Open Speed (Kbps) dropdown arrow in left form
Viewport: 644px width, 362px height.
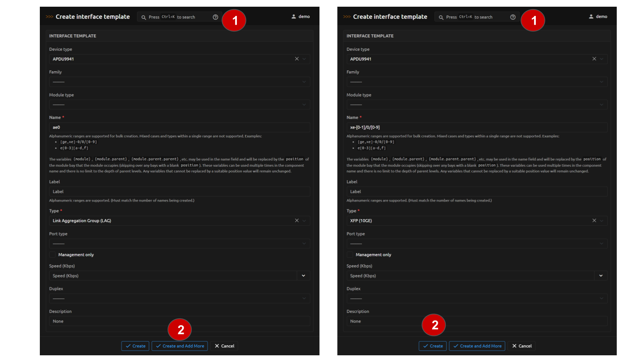pyautogui.click(x=304, y=276)
